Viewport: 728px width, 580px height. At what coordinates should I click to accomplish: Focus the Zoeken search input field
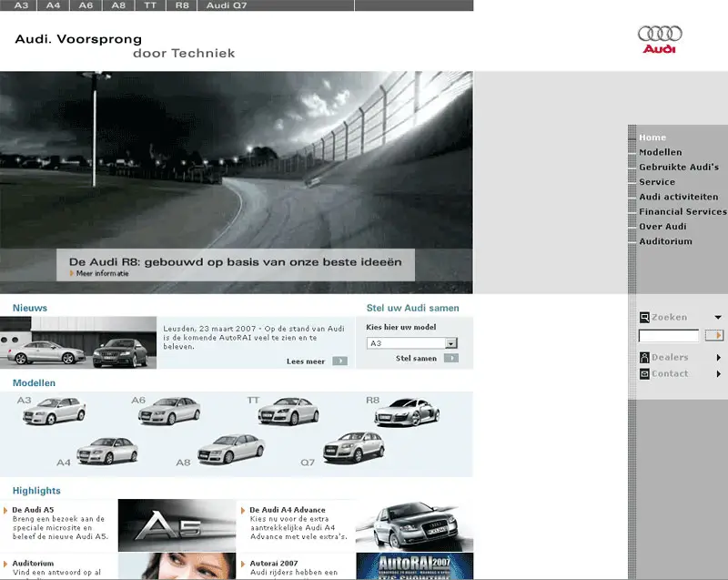[669, 335]
